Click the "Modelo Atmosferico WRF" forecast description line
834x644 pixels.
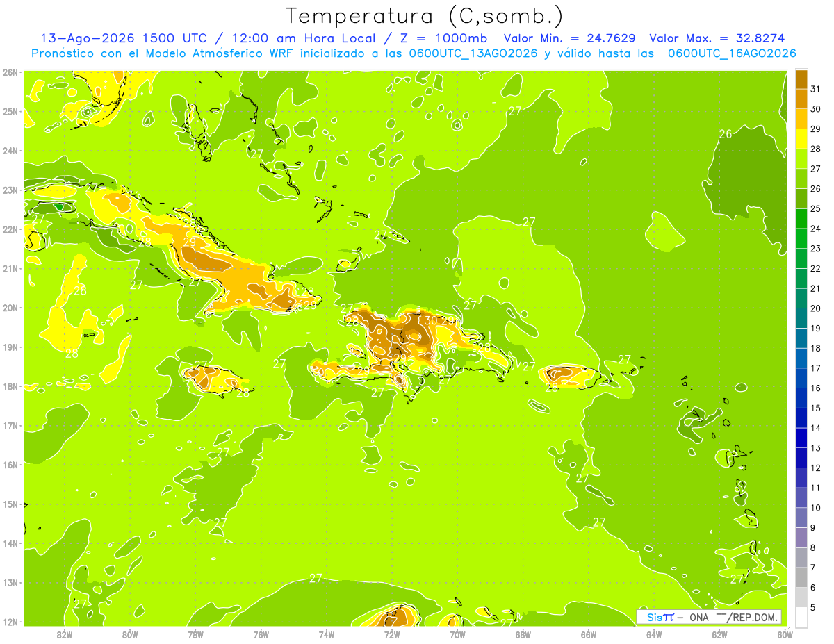click(414, 53)
